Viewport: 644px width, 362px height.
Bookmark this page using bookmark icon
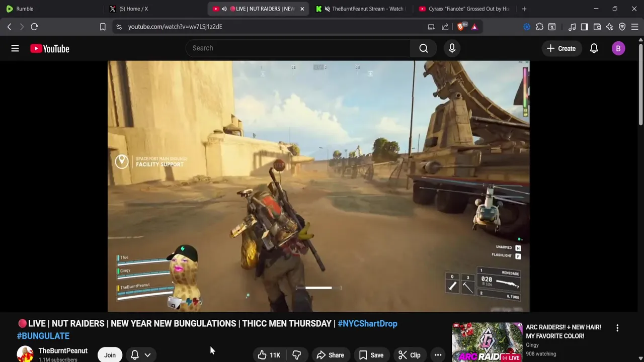tap(103, 27)
